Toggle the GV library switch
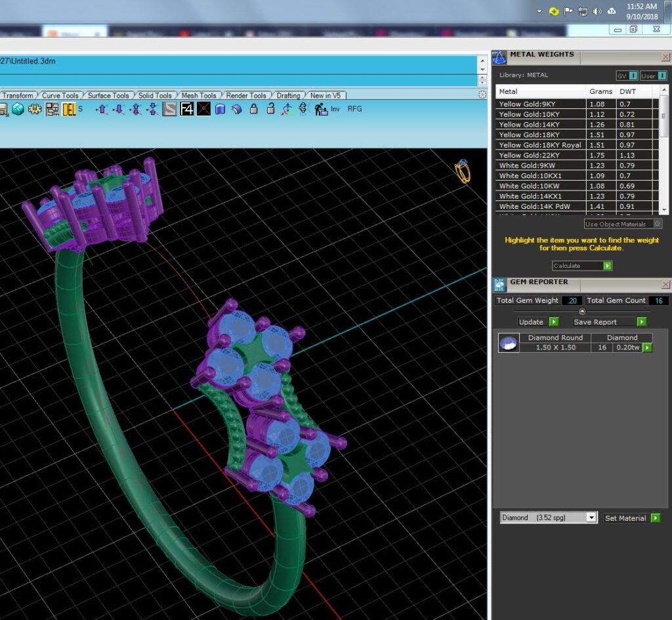The width and height of the screenshot is (672, 620). [627, 76]
